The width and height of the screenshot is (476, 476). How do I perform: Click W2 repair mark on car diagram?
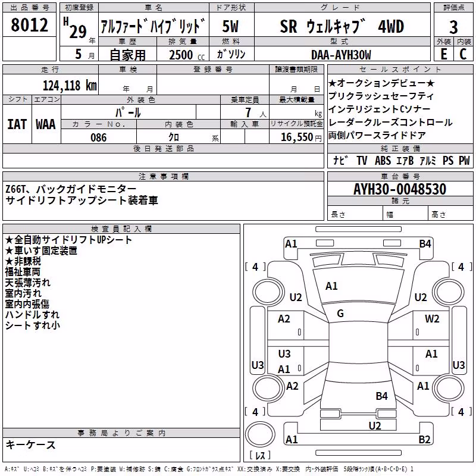pos(432,319)
